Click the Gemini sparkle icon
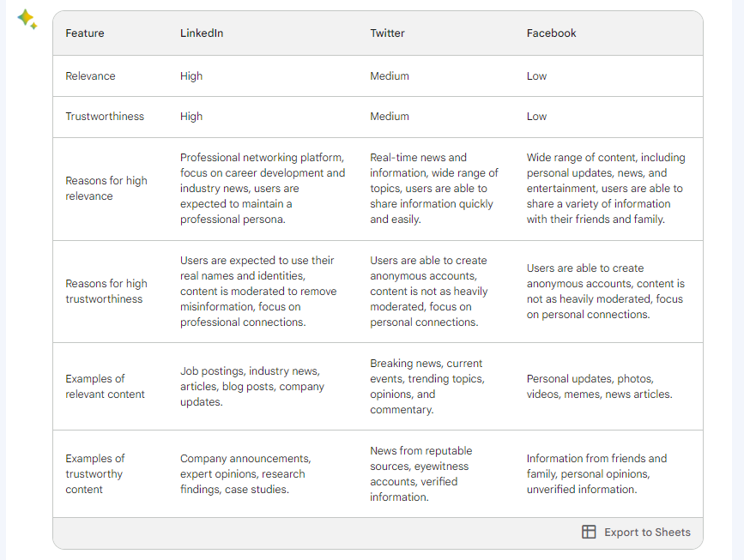Image resolution: width=744 pixels, height=560 pixels. 27,19
